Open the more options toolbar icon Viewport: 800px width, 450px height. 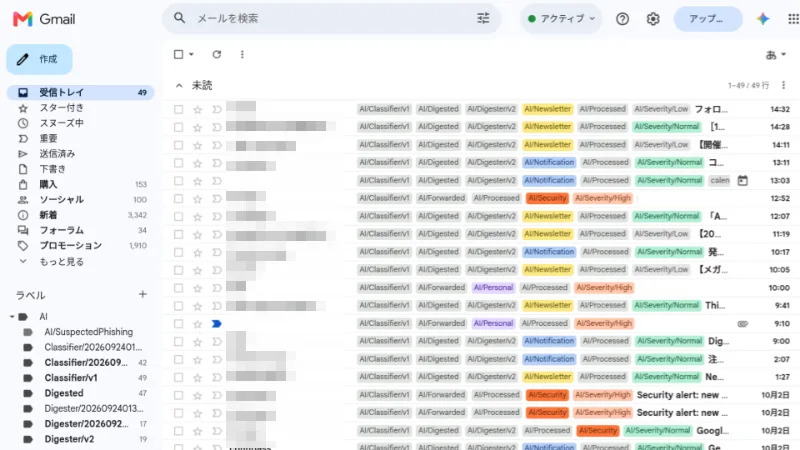click(x=242, y=54)
